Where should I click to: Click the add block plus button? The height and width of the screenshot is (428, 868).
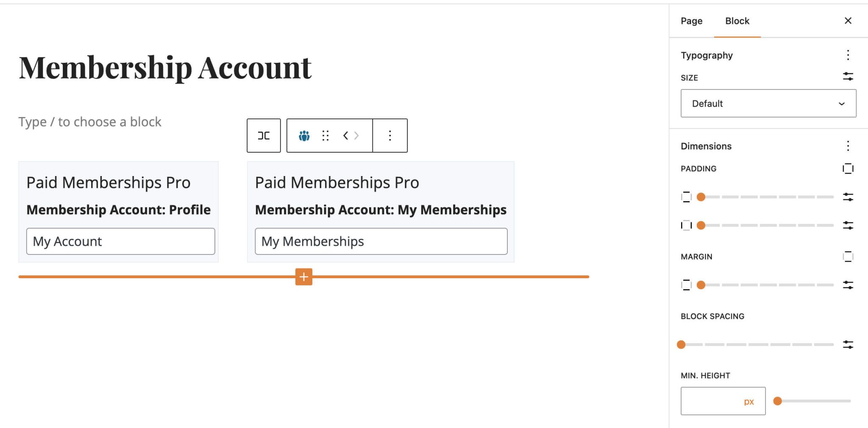coord(303,277)
